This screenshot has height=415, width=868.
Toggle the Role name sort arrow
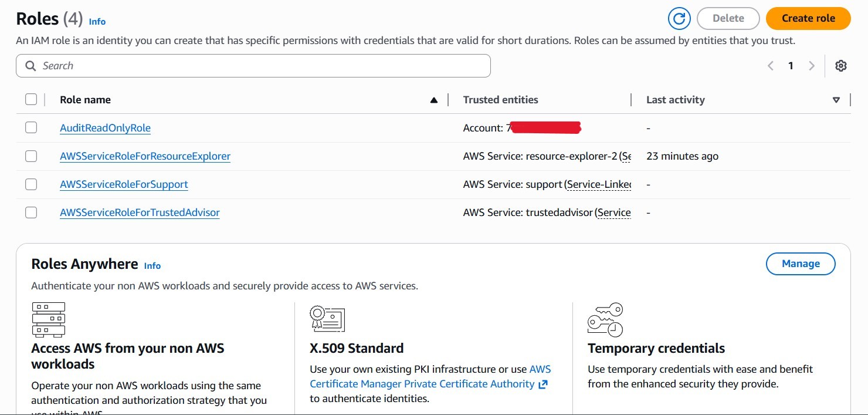pos(434,99)
